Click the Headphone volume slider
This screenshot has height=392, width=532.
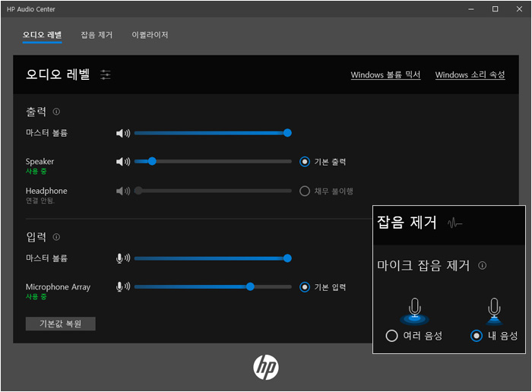tap(213, 191)
